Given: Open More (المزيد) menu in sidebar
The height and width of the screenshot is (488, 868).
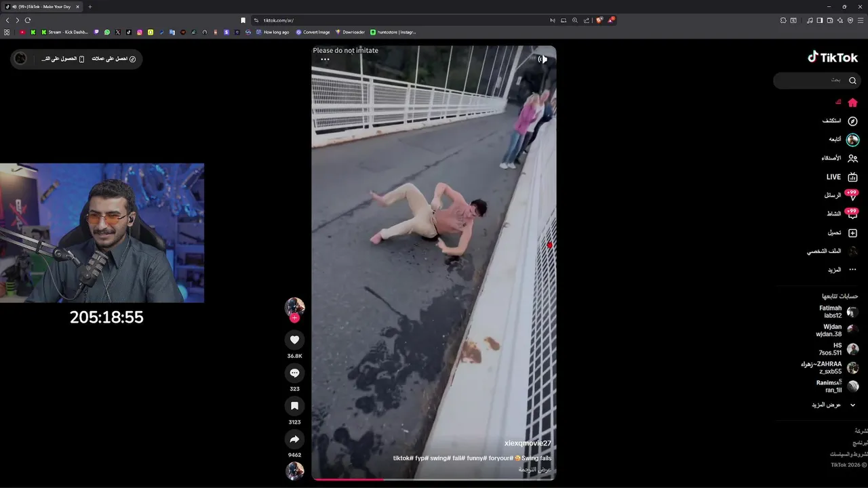Looking at the screenshot, I should point(842,270).
